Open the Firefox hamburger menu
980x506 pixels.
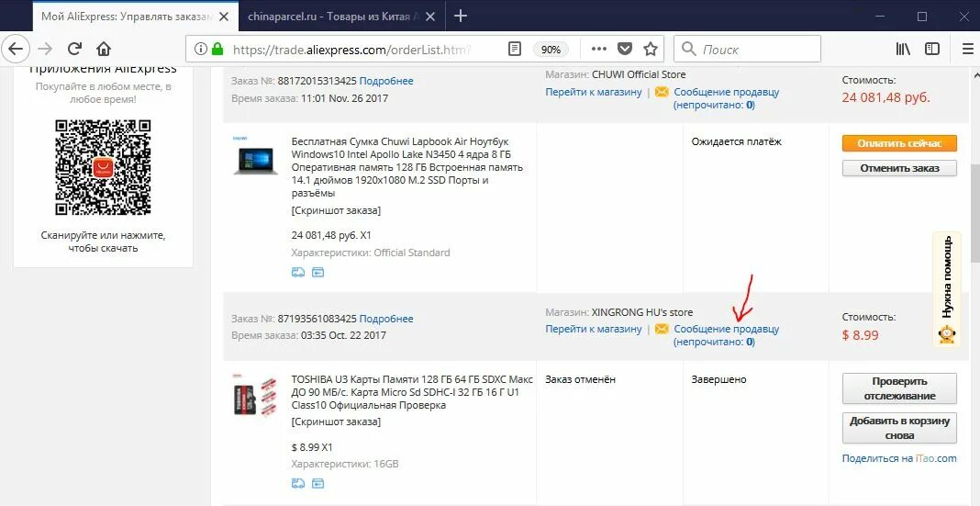[x=967, y=49]
